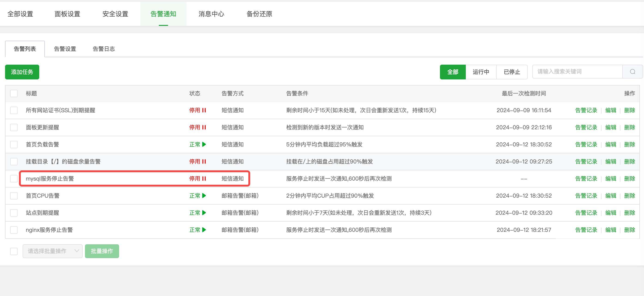Check the nginx服务停止告警 row checkbox
Screen dimensions: 644x296
(14, 230)
